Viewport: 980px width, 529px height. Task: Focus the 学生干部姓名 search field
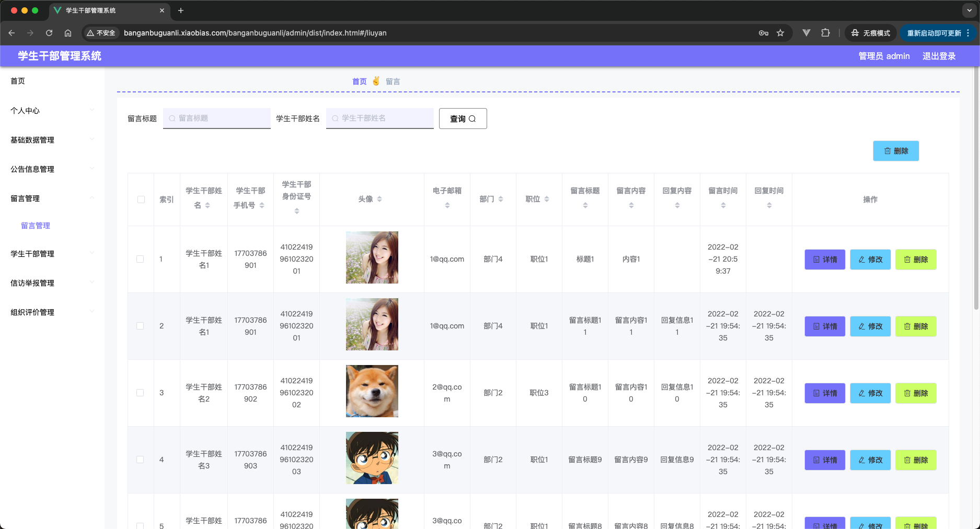(380, 118)
